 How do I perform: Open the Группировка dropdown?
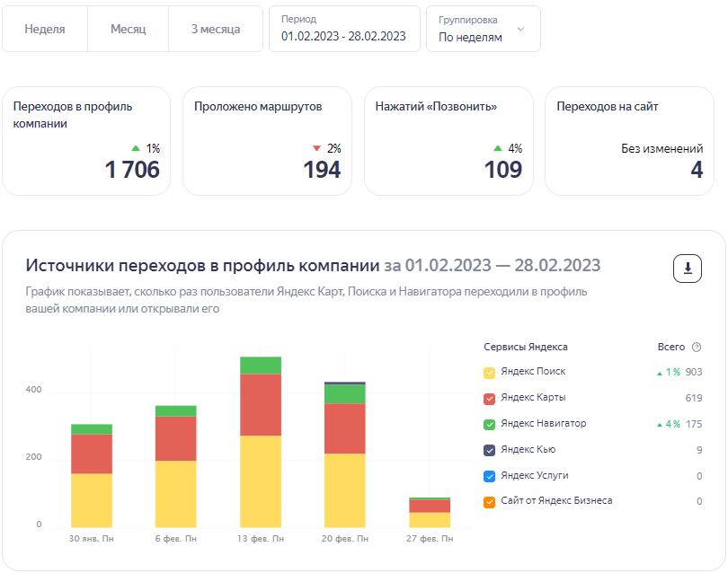click(483, 29)
